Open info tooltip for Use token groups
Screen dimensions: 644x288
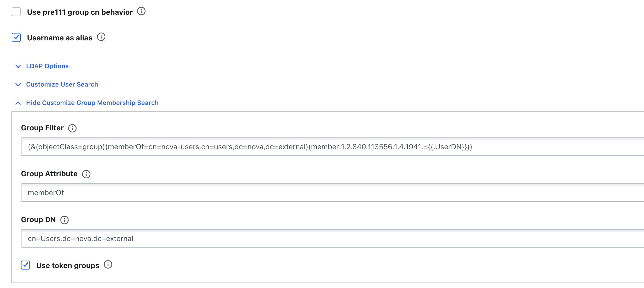pos(108,265)
